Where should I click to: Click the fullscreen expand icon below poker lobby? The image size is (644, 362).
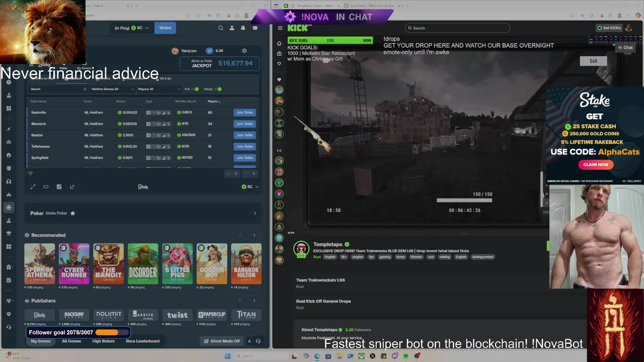[33, 187]
